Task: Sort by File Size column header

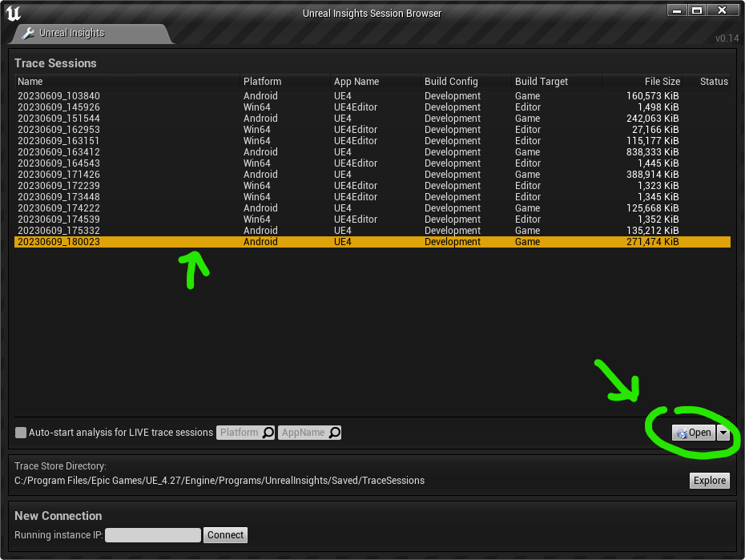Action: coord(642,81)
